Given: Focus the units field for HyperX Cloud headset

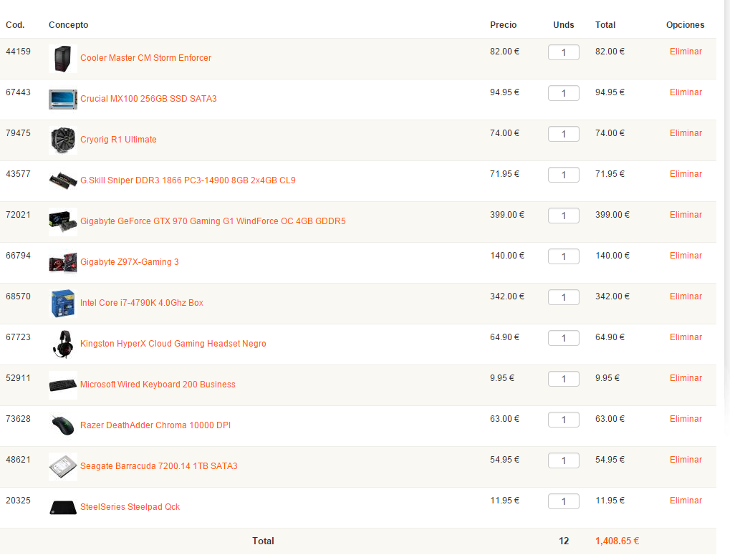Looking at the screenshot, I should point(563,339).
